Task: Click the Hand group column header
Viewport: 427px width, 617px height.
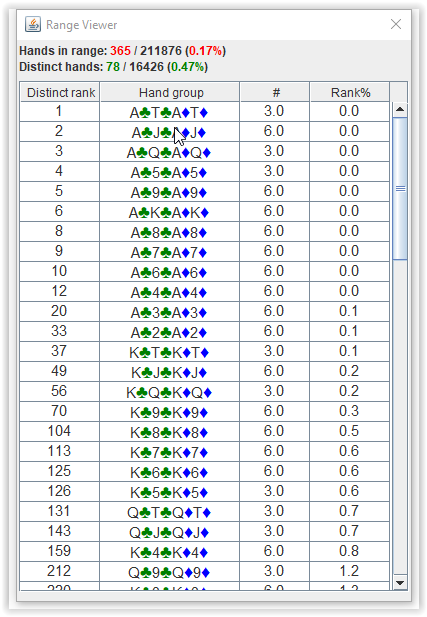Action: (x=170, y=92)
